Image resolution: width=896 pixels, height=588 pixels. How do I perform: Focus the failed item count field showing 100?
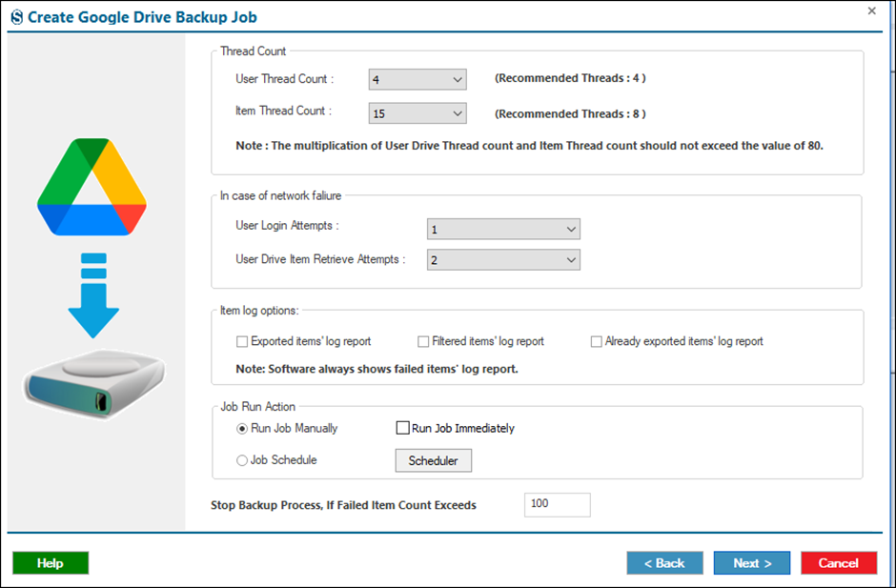tap(558, 504)
